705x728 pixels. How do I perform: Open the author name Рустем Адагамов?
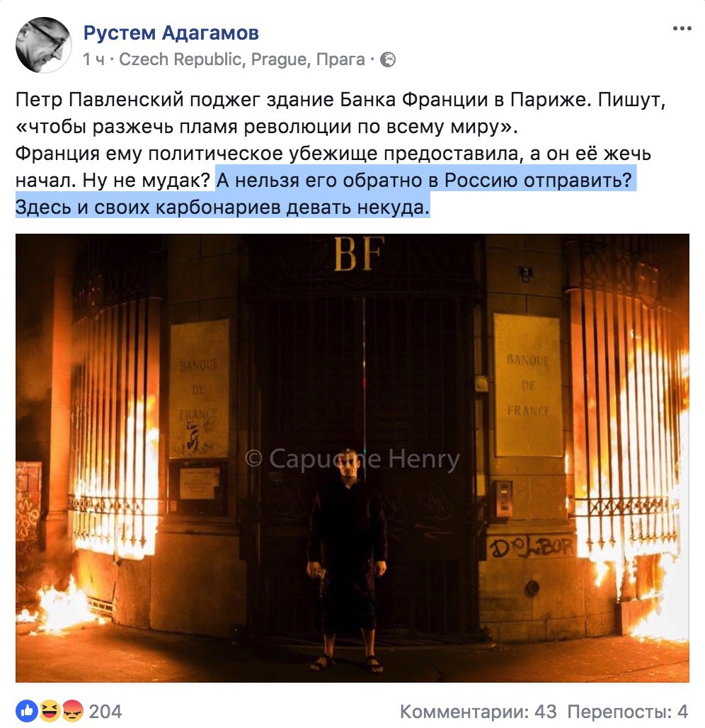tap(171, 33)
